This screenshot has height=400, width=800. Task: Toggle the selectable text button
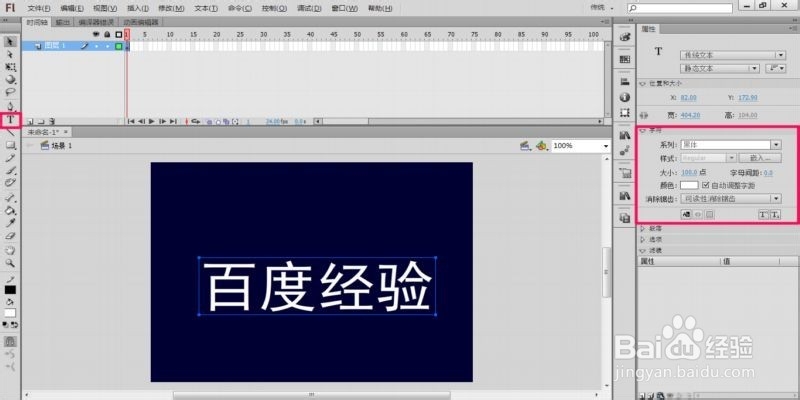click(x=686, y=215)
